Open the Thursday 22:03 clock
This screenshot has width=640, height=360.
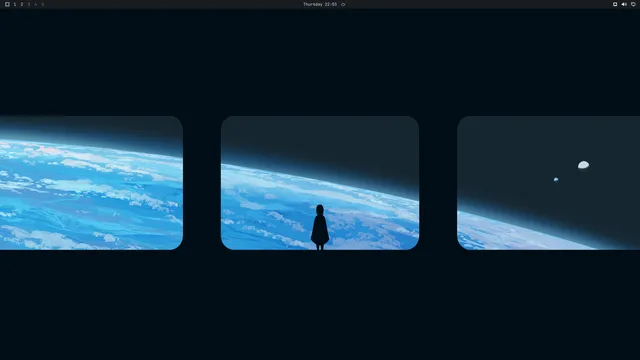pos(320,4)
